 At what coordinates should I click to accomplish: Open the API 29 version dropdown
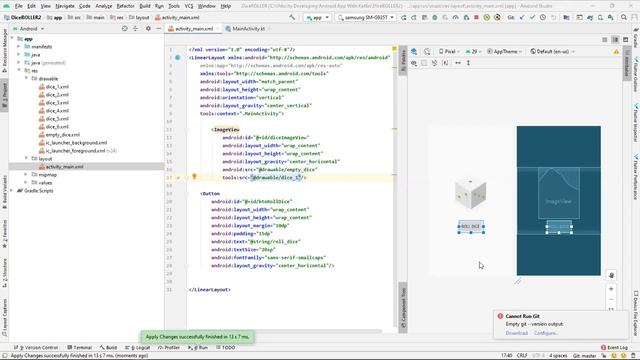coord(473,51)
